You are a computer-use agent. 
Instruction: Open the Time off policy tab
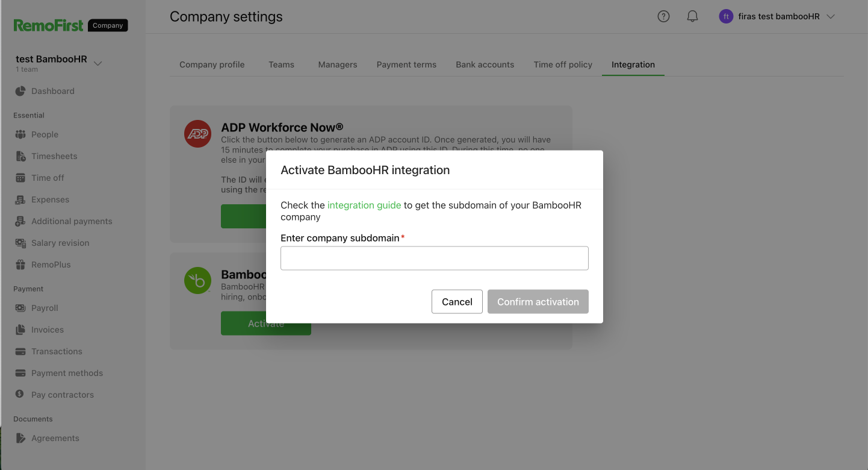tap(563, 64)
